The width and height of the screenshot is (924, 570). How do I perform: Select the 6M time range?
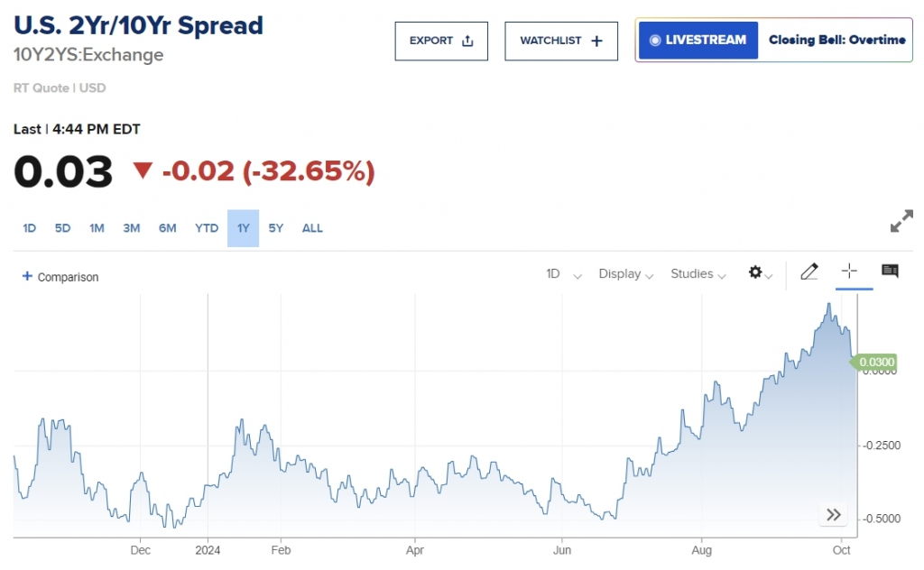point(167,228)
